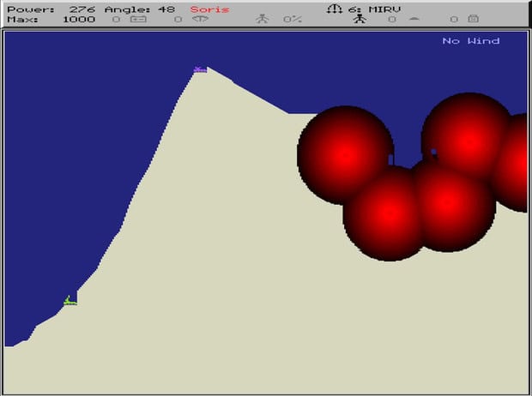Click the leftmost red explosion sphere
The image size is (532, 396).
pos(345,154)
